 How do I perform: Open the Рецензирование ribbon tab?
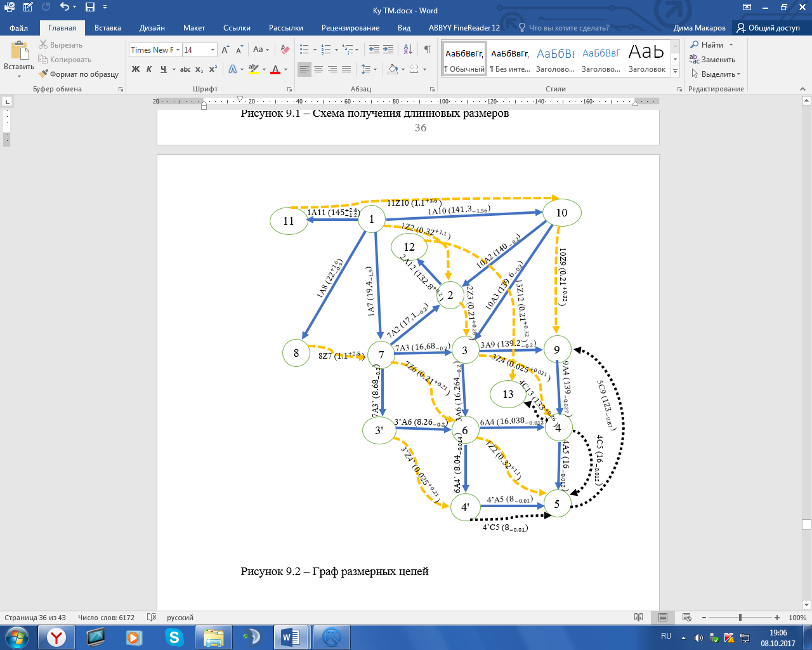[x=350, y=28]
